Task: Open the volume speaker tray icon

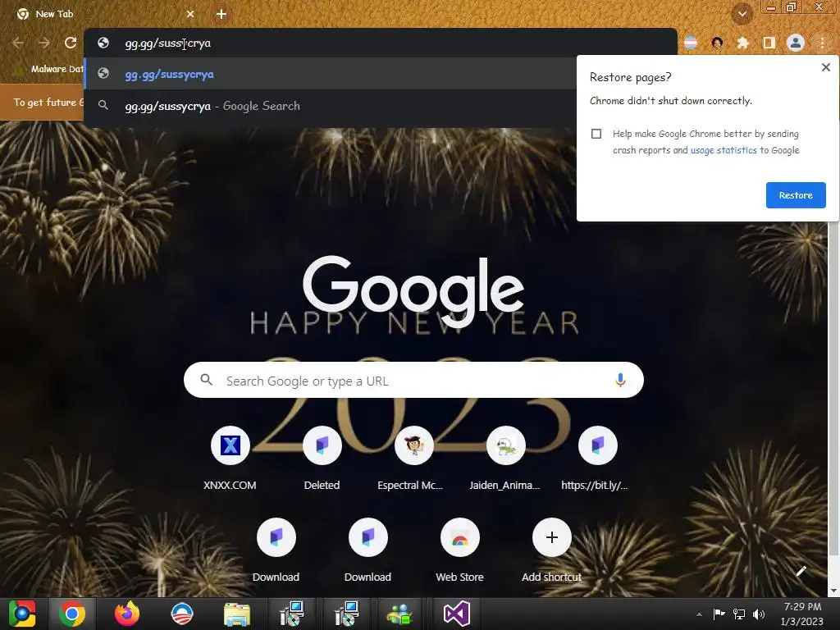Action: [759, 614]
